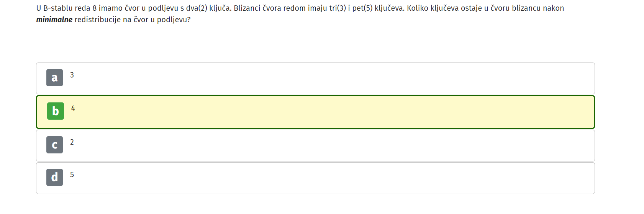Click the word "Blizanci" in the question

pyautogui.click(x=247, y=8)
